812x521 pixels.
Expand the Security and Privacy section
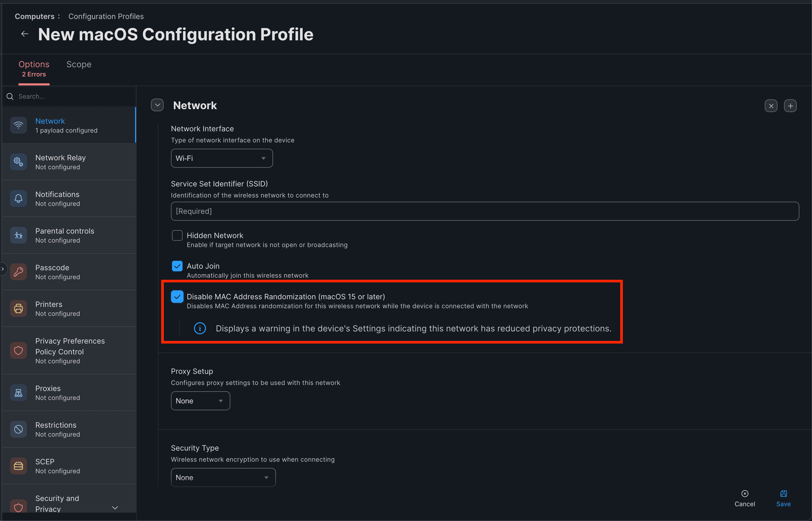(x=115, y=507)
